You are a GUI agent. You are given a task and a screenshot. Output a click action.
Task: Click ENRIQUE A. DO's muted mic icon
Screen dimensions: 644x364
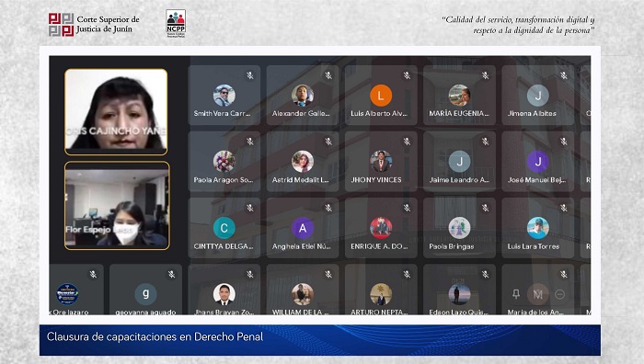407,208
